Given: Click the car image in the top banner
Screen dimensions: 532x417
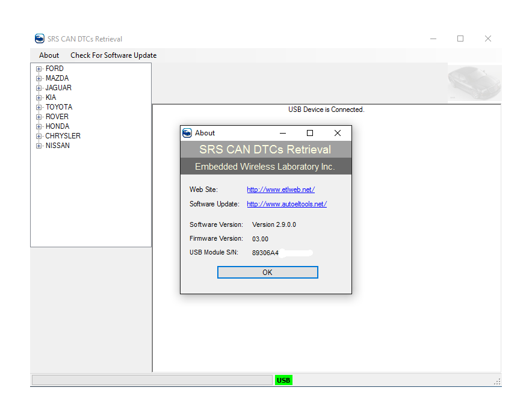Looking at the screenshot, I should tap(474, 84).
